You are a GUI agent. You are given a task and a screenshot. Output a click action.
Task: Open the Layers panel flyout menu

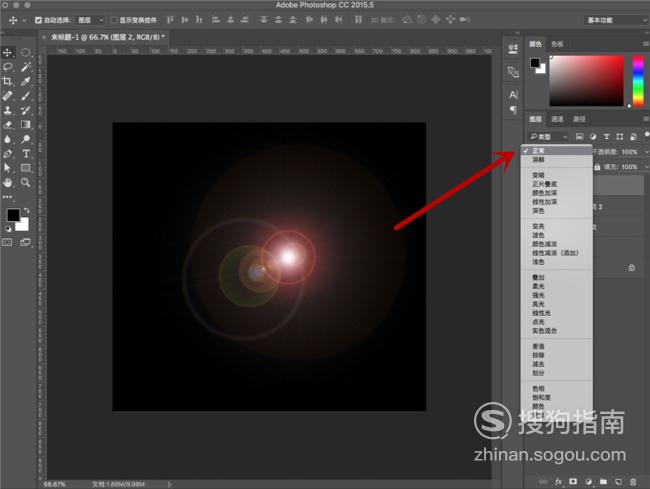click(x=646, y=119)
